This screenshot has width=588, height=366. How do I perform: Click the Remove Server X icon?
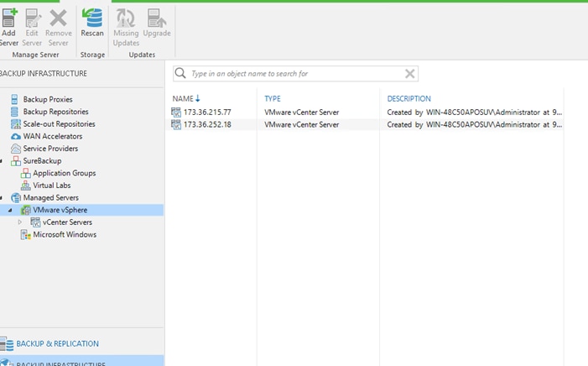coord(58,18)
